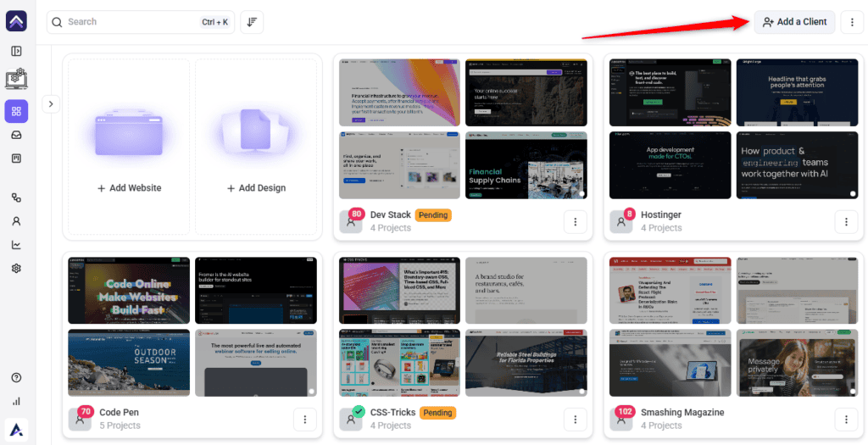Viewport: 868px width, 445px height.
Task: Open the 'best place to build' Hostinger thumbnail
Action: (670, 92)
